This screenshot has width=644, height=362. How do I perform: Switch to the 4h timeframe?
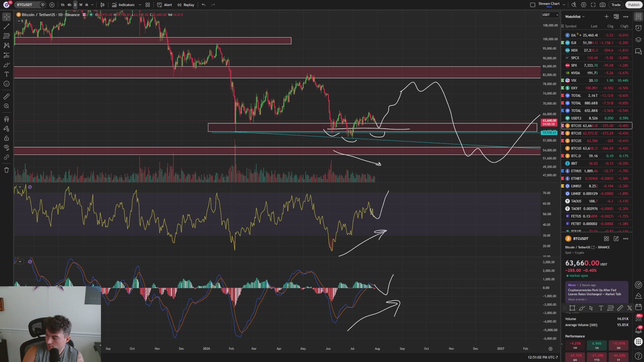69,5
